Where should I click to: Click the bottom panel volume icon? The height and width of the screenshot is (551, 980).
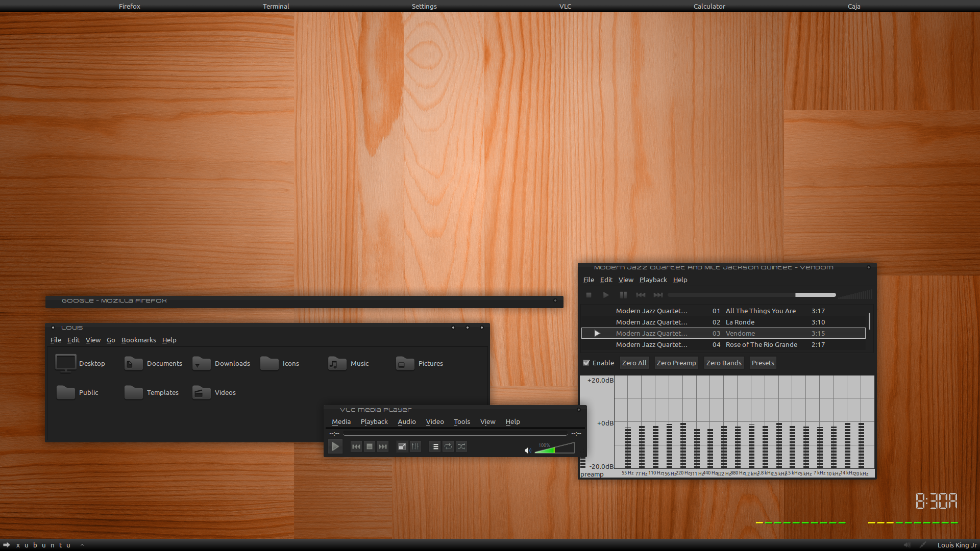(x=907, y=545)
